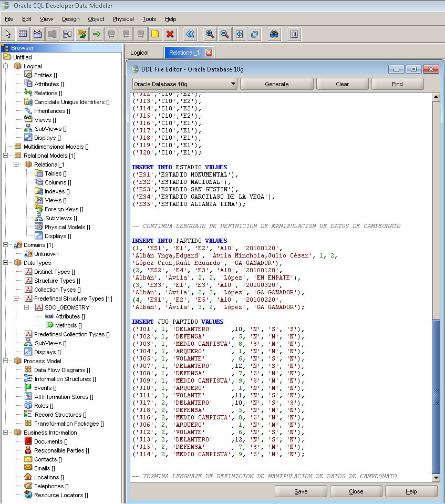Click the DDL editor scrollbar down arrow
This screenshot has height=504, width=445.
pos(437,478)
